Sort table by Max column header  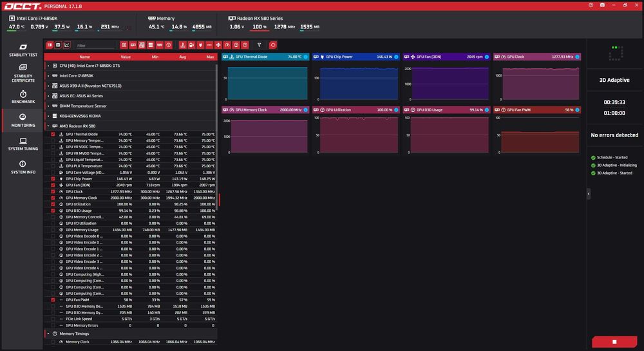coord(210,57)
